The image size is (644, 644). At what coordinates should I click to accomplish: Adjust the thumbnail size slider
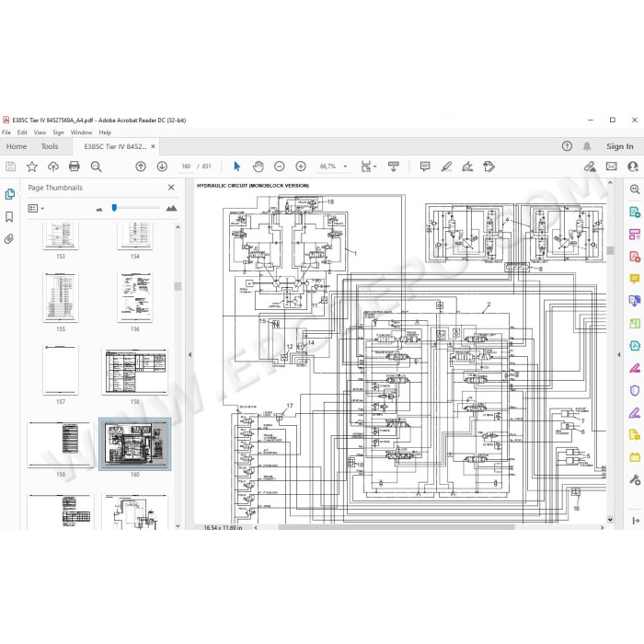114,208
